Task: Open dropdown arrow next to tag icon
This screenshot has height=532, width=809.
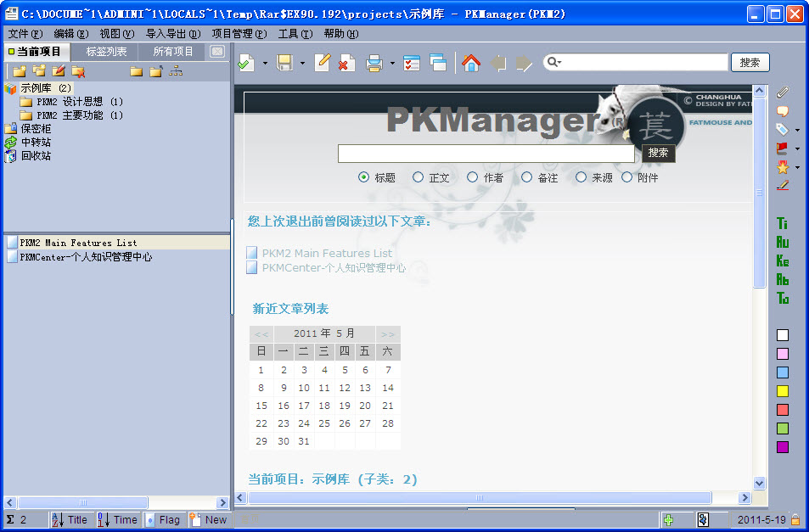Action: coord(798,131)
